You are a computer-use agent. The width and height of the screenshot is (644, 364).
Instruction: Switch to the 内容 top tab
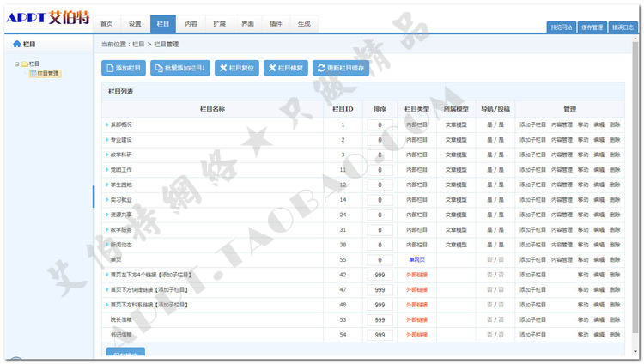tap(191, 24)
